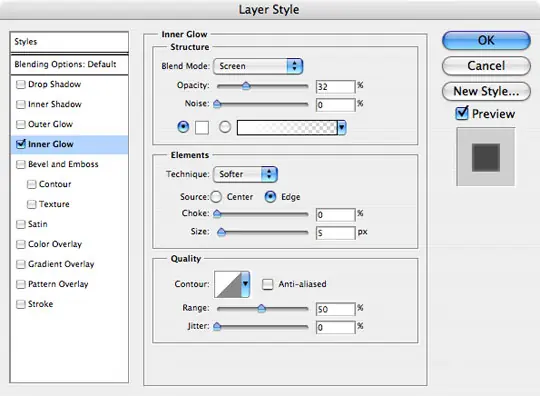Enable the Bevel and Emboss checkbox
Viewport: 540px width, 396px height.
tap(21, 164)
